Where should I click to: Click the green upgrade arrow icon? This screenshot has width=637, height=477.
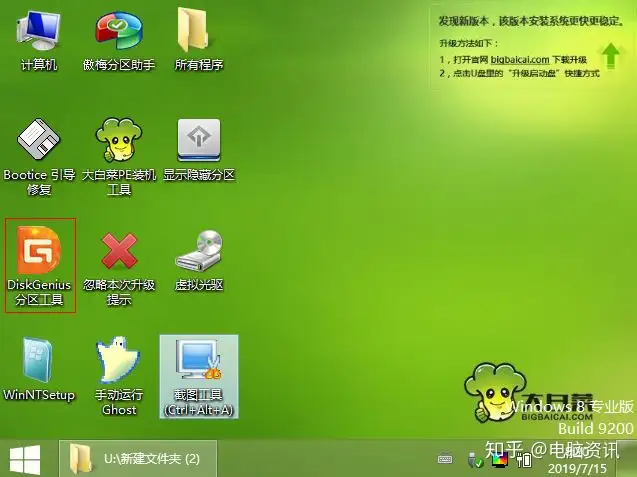coord(610,55)
